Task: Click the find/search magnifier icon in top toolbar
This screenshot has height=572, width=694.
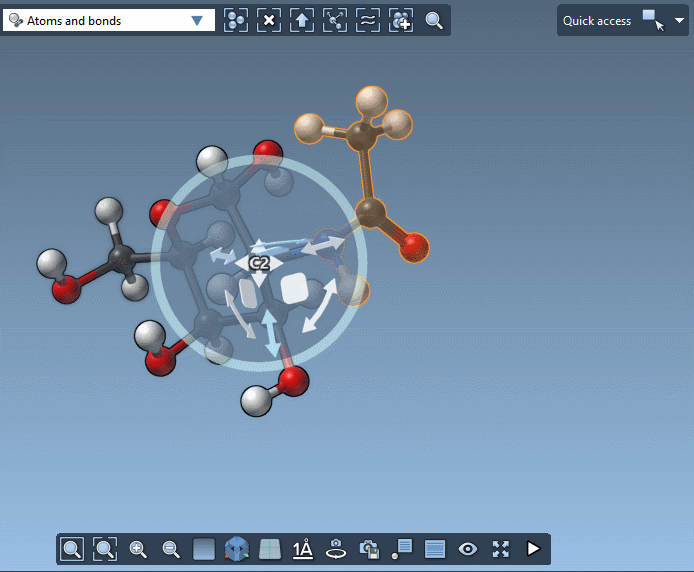Action: pos(434,20)
